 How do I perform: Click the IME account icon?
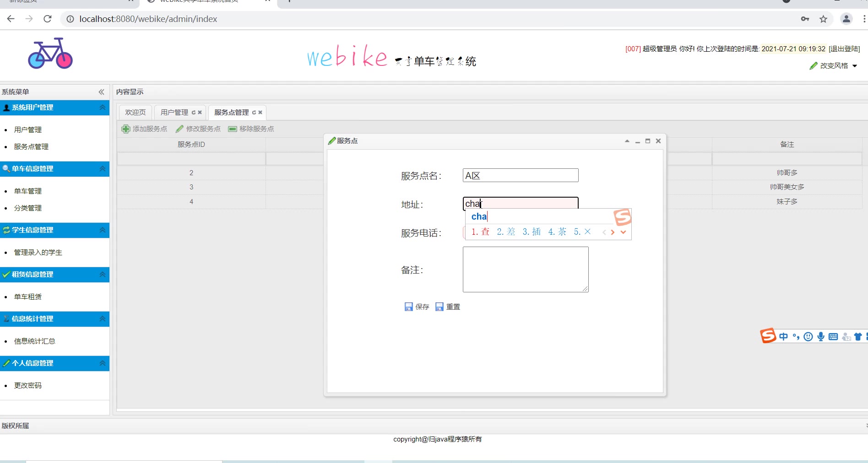click(846, 337)
